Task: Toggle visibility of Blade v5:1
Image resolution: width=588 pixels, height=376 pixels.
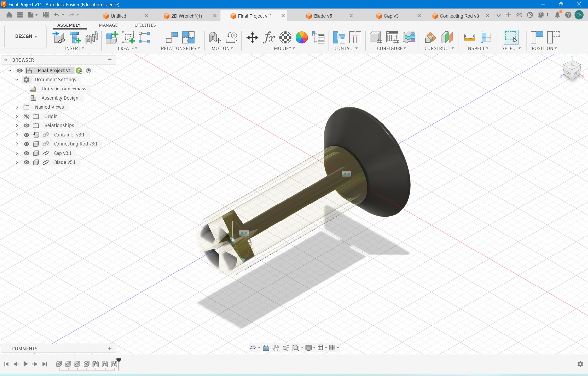Action: pos(26,162)
